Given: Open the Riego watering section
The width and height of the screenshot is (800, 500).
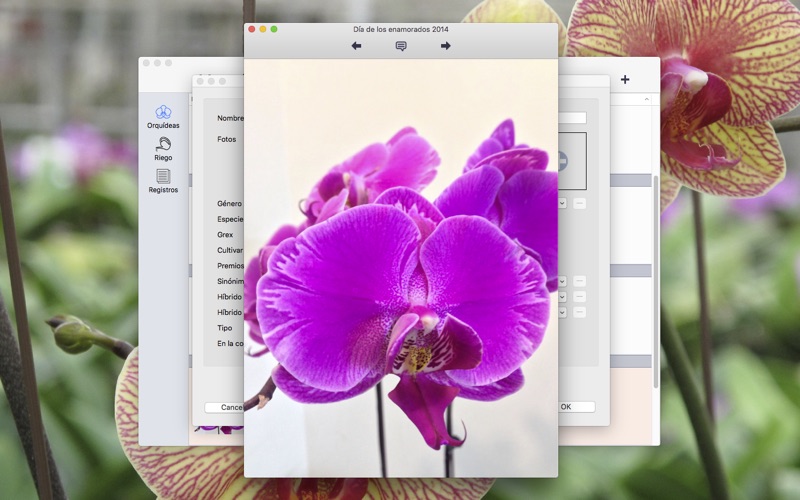Looking at the screenshot, I should click(x=163, y=149).
